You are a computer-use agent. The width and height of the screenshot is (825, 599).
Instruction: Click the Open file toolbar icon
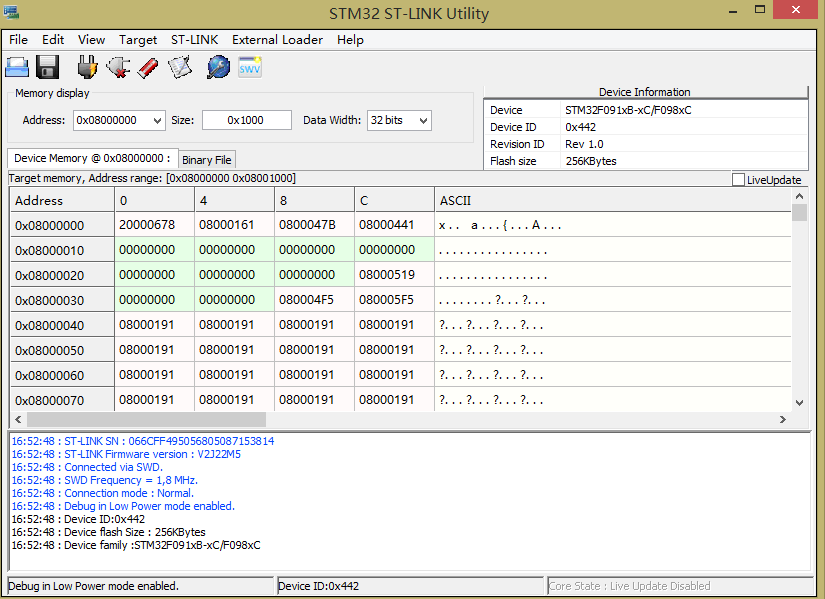pos(17,67)
